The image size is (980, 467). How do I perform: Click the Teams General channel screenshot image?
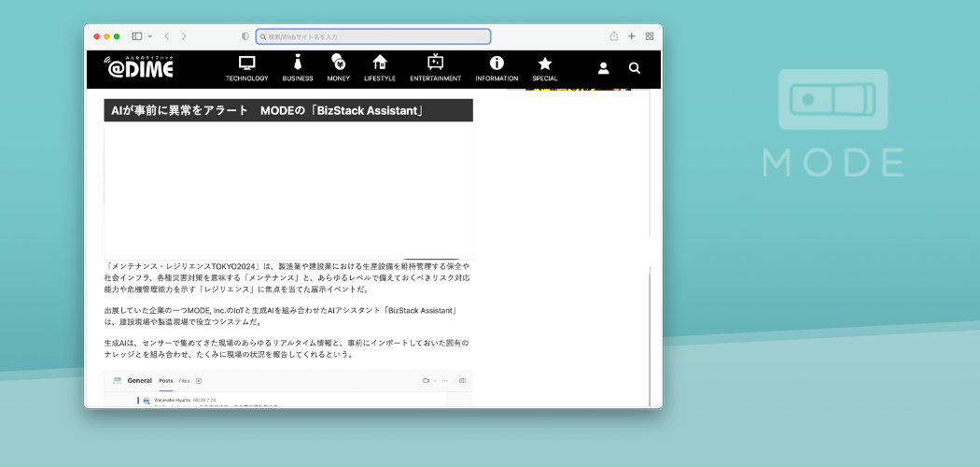click(287, 389)
